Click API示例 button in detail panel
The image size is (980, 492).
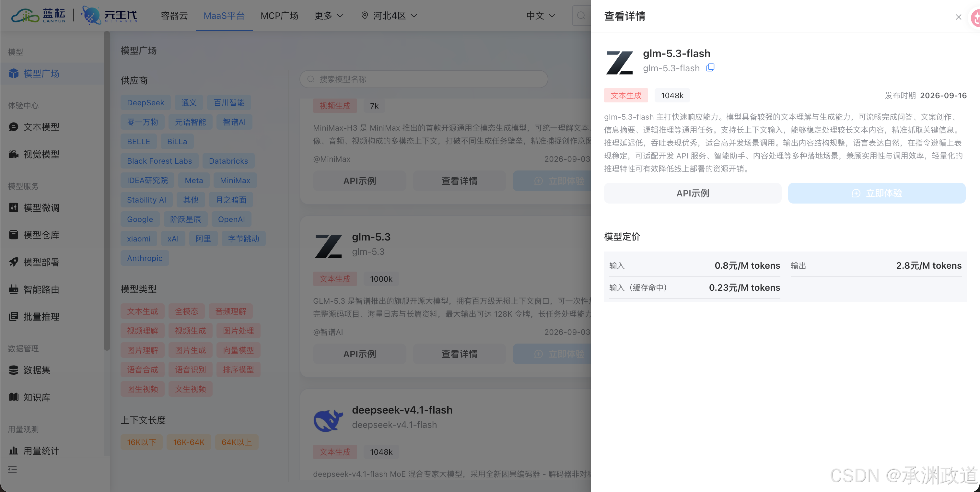pyautogui.click(x=693, y=193)
